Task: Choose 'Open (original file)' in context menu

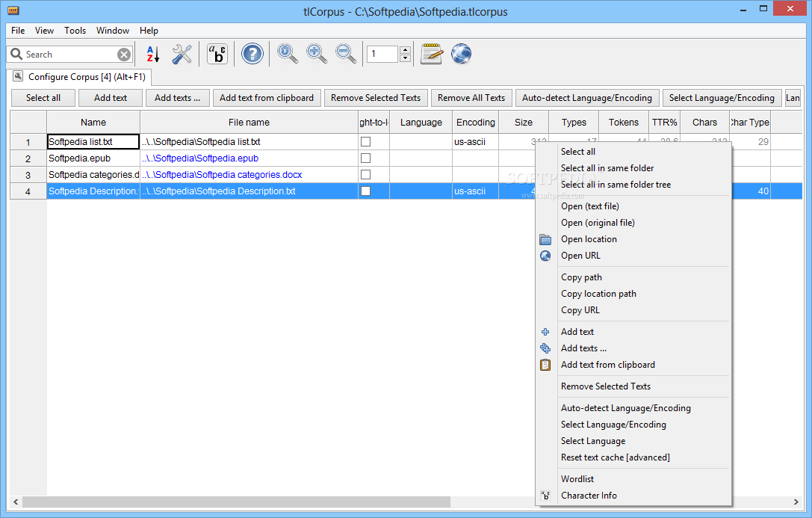Action: coord(633,223)
